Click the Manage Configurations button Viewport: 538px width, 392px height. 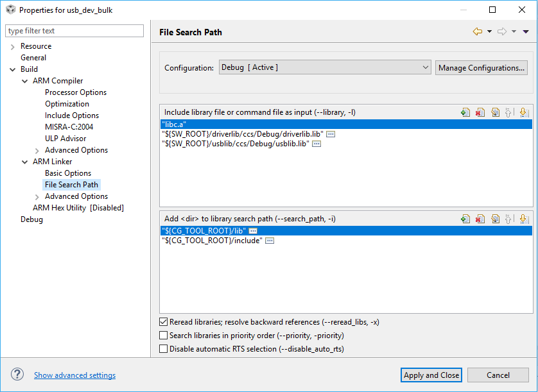(x=482, y=67)
